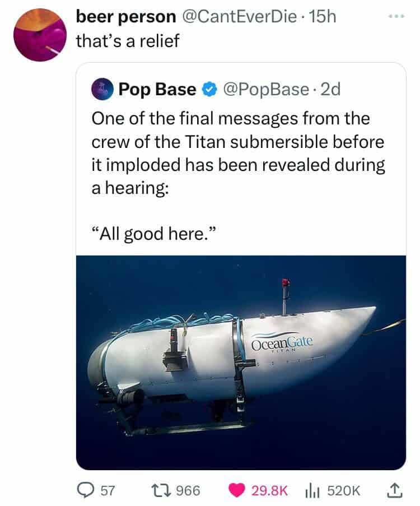Image resolution: width=420 pixels, height=506 pixels.
Task: Click the retweet arrows icon
Action: point(164,490)
